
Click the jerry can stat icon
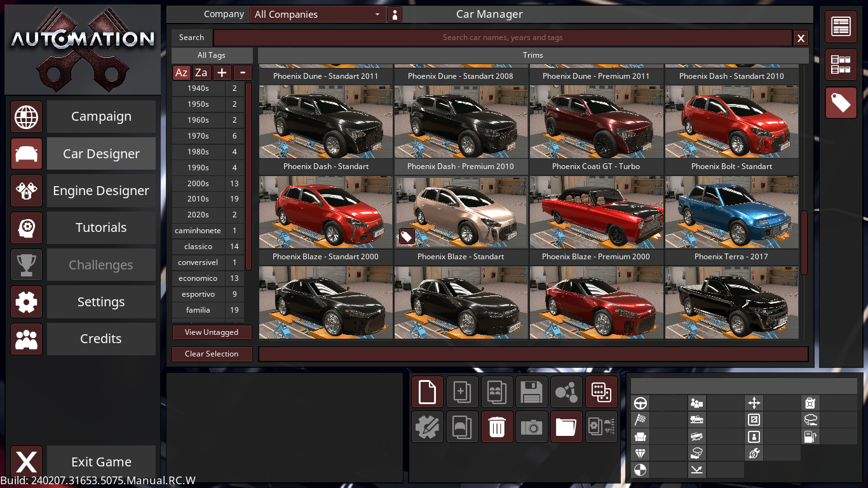coord(810,403)
